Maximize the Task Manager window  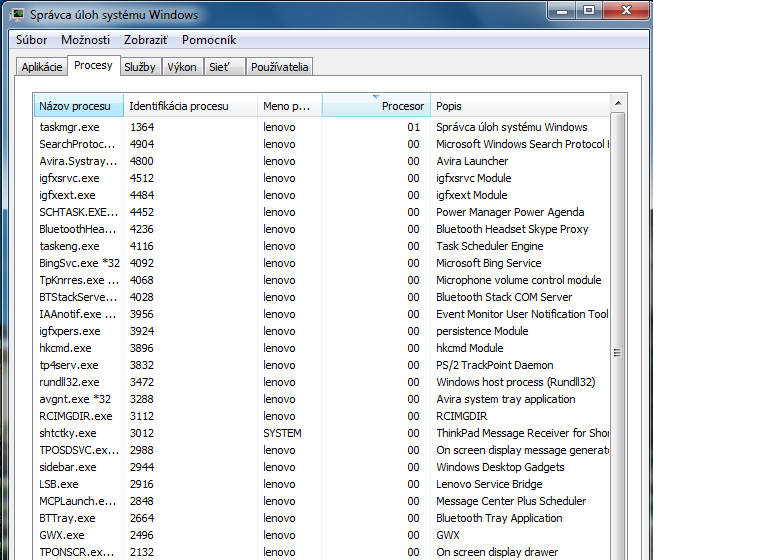click(589, 11)
